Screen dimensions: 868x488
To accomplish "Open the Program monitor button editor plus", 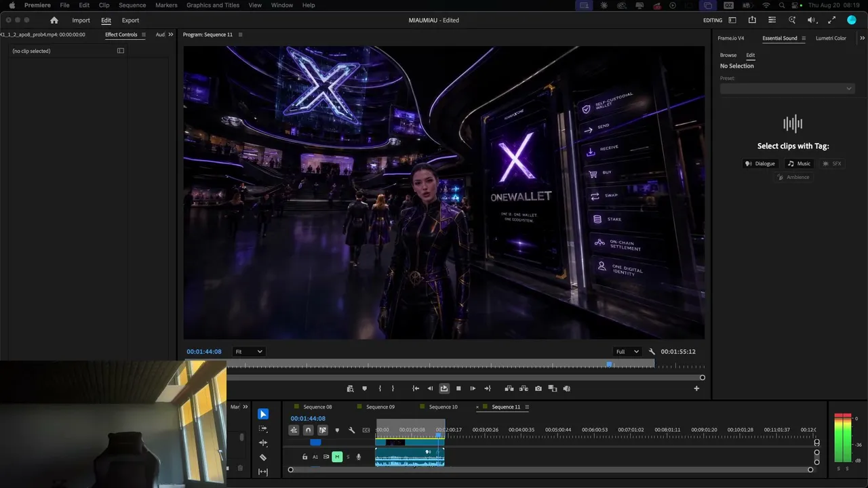I will click(x=696, y=388).
